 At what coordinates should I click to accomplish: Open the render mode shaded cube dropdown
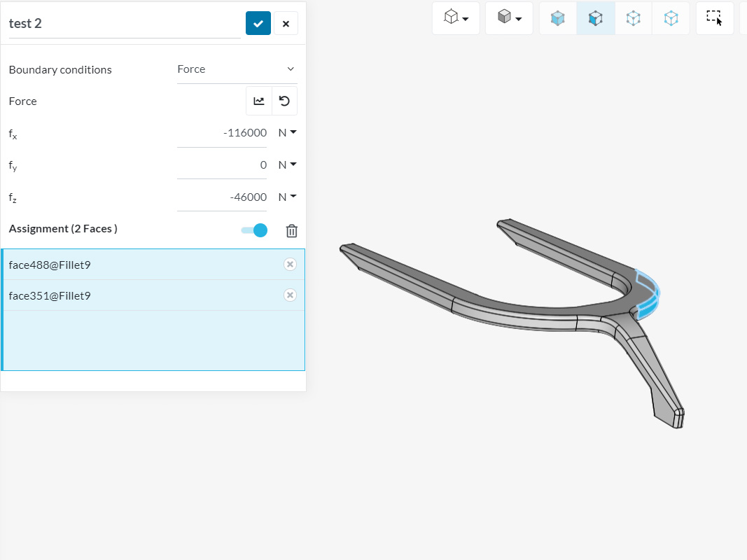[509, 18]
